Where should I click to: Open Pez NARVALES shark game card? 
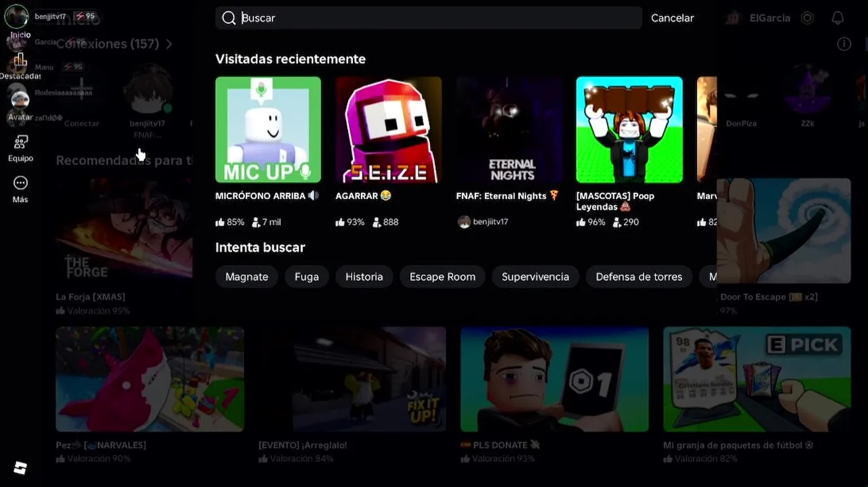149,396
